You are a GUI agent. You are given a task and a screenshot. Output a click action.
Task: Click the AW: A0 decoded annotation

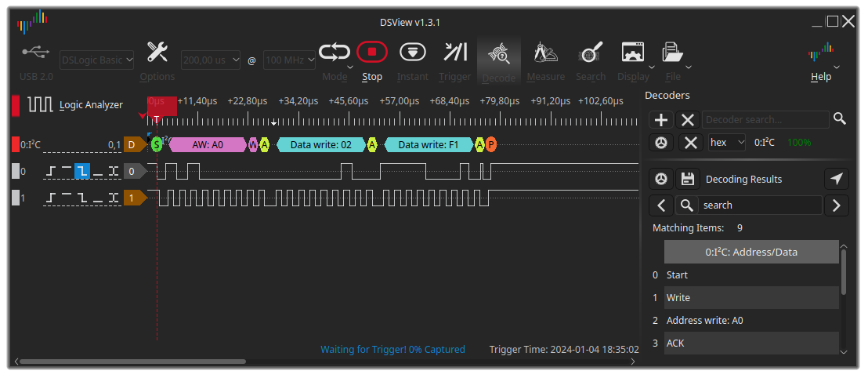click(208, 144)
